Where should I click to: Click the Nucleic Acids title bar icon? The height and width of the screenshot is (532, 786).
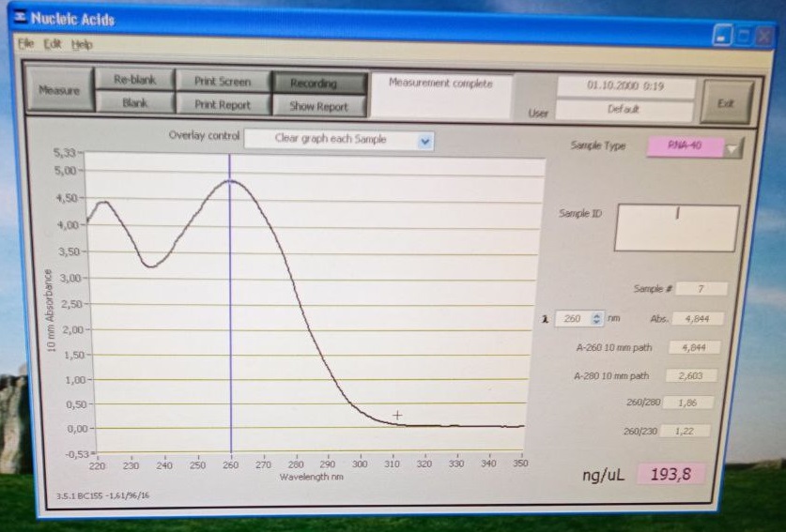coord(21,19)
